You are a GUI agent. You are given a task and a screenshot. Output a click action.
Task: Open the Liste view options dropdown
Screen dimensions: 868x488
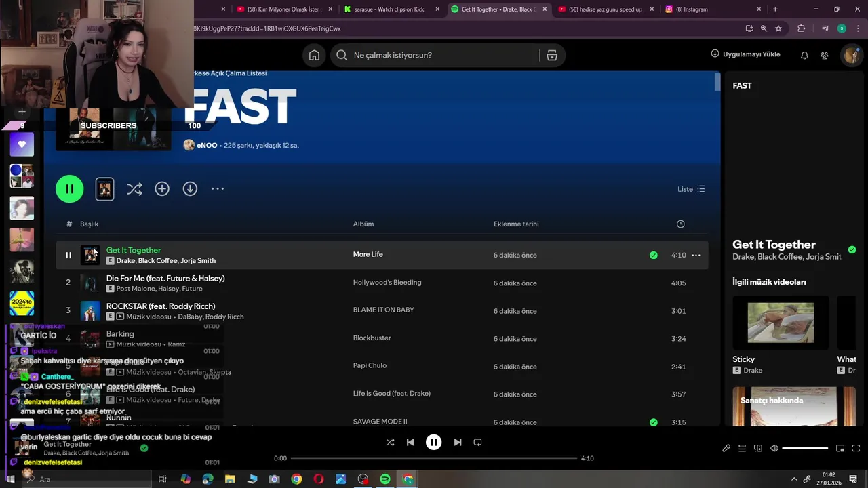(691, 189)
